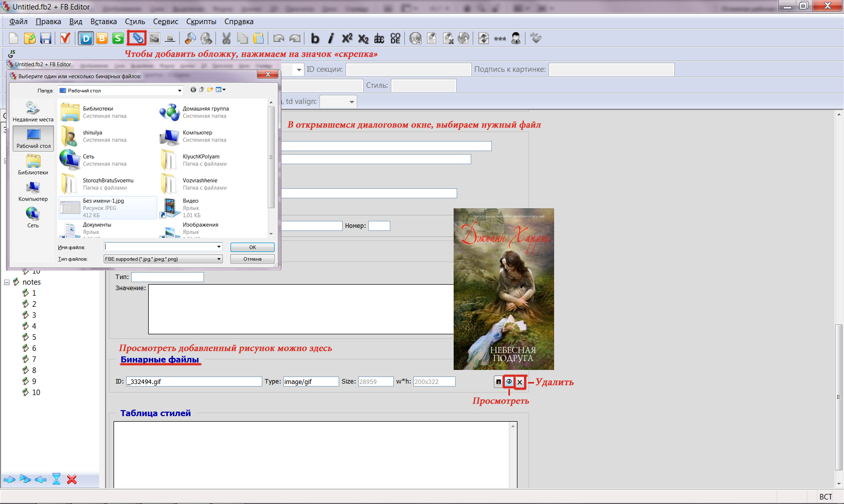The image size is (844, 504).
Task: Apply italic formatting
Action: tap(331, 38)
